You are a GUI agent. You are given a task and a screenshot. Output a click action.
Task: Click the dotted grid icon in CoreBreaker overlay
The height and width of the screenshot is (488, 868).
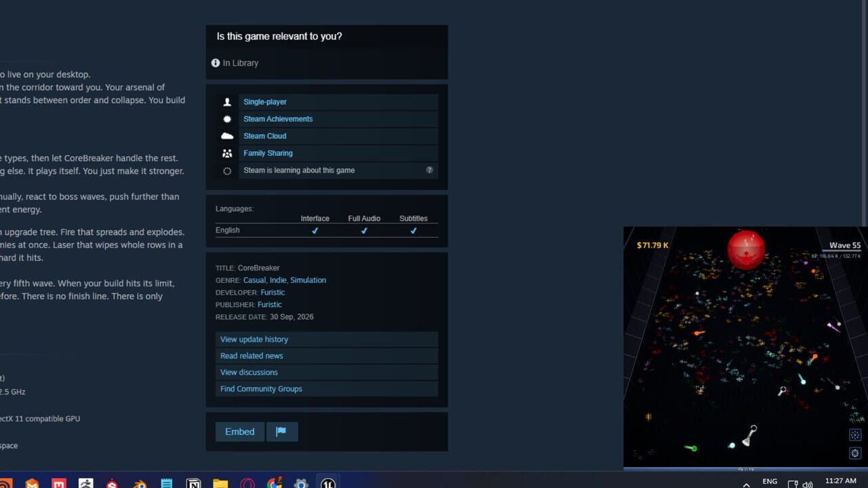pyautogui.click(x=855, y=435)
